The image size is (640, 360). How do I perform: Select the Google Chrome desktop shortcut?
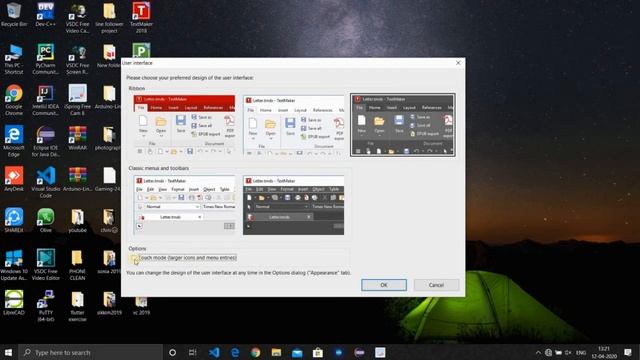coord(14,100)
